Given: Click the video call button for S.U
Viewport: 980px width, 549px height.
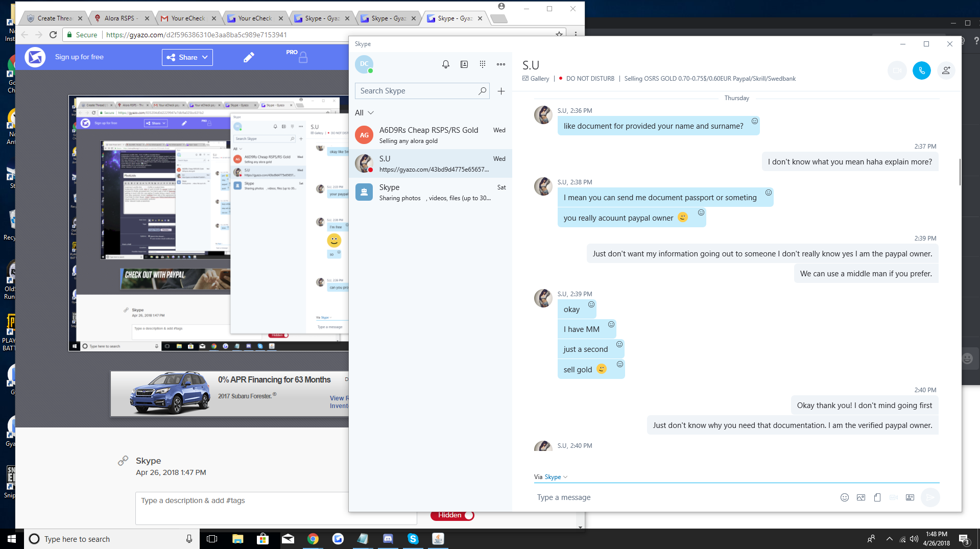Looking at the screenshot, I should (x=897, y=70).
